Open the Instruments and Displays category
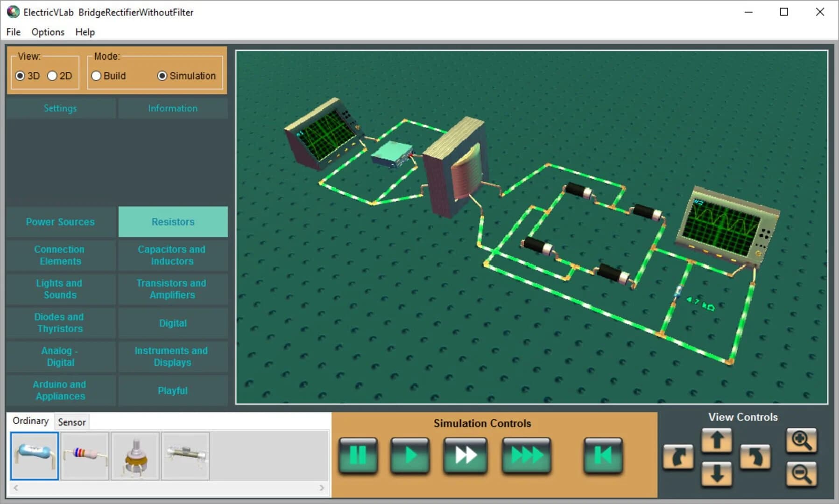Screen dimensions: 839x504 pos(172,356)
